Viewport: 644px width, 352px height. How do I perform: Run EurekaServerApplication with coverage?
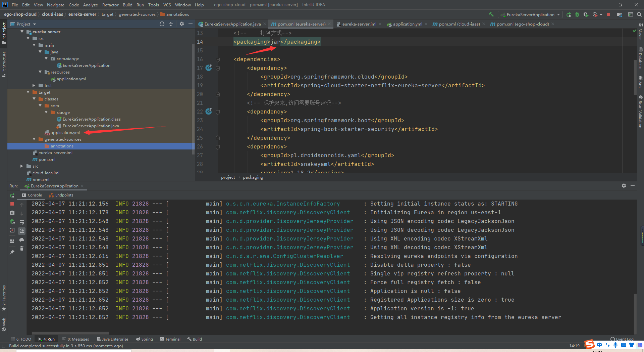586,14
